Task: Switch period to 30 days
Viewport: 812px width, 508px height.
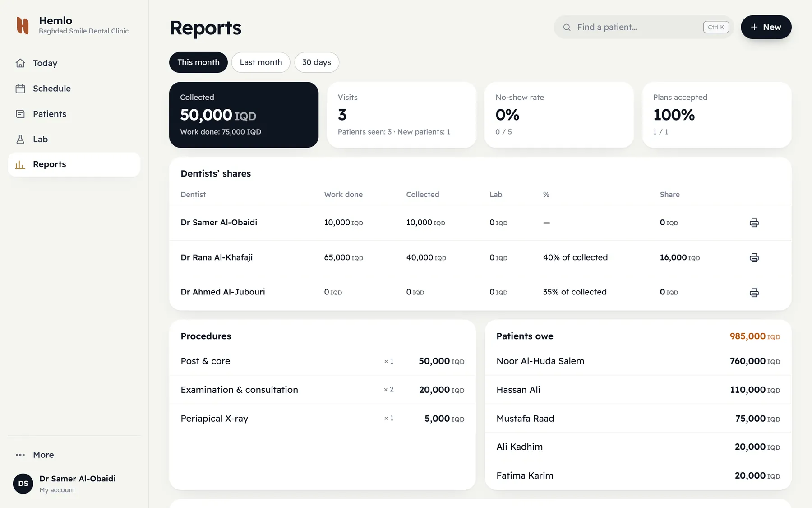Action: tap(317, 62)
